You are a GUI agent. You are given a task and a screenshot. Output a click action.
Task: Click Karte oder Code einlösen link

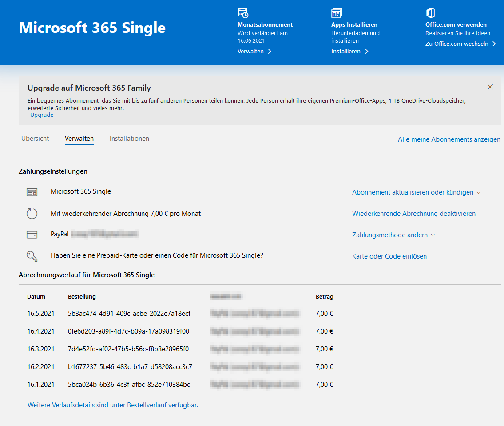(389, 256)
